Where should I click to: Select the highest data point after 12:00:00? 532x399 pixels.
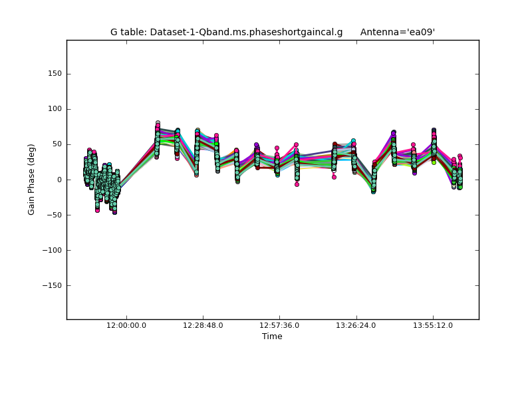pyautogui.click(x=158, y=123)
